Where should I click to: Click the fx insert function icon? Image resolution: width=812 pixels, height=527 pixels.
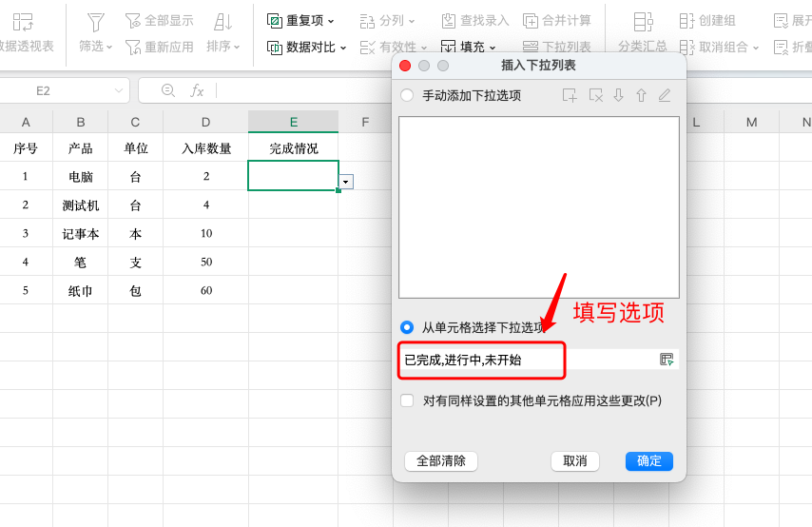[197, 91]
